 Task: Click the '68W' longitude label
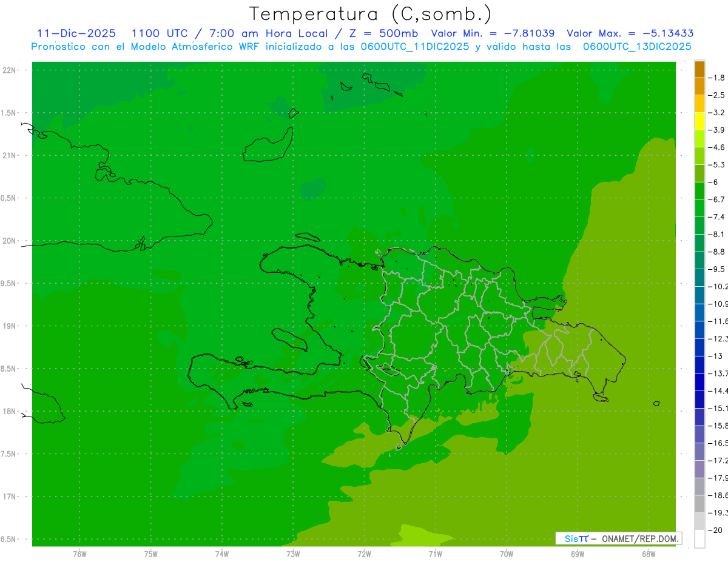pyautogui.click(x=649, y=554)
